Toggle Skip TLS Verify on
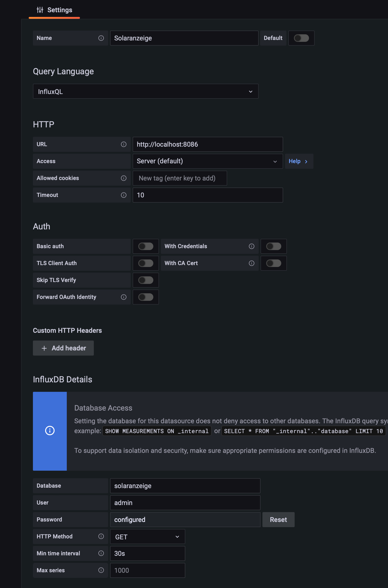Screen dimensions: 388x588 pos(146,280)
